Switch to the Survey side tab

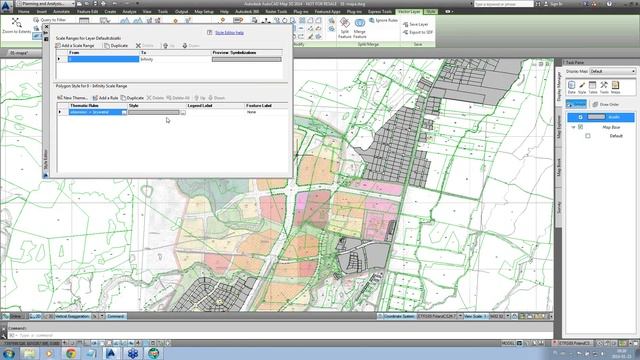(559, 207)
